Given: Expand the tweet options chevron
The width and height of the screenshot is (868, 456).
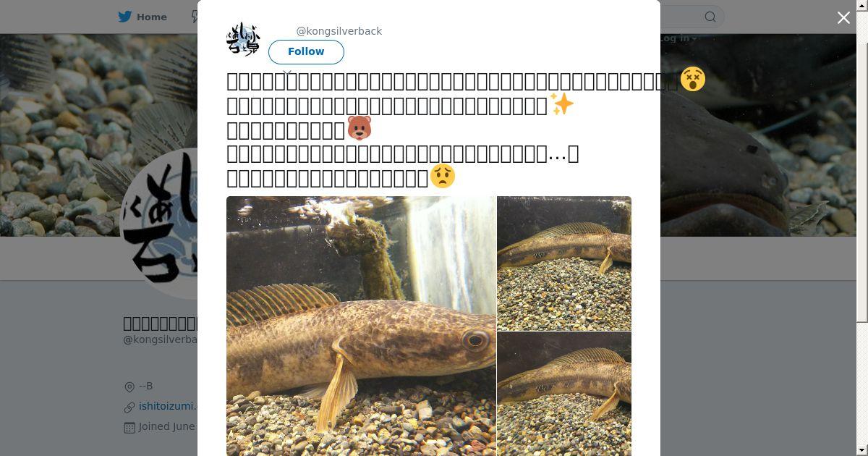Looking at the screenshot, I should click(x=287, y=73).
